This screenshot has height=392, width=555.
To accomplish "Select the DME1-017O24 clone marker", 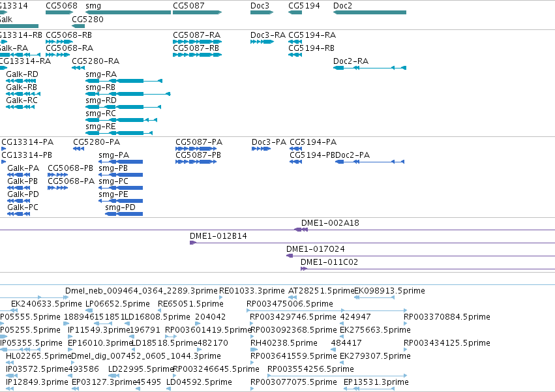I will point(290,256).
